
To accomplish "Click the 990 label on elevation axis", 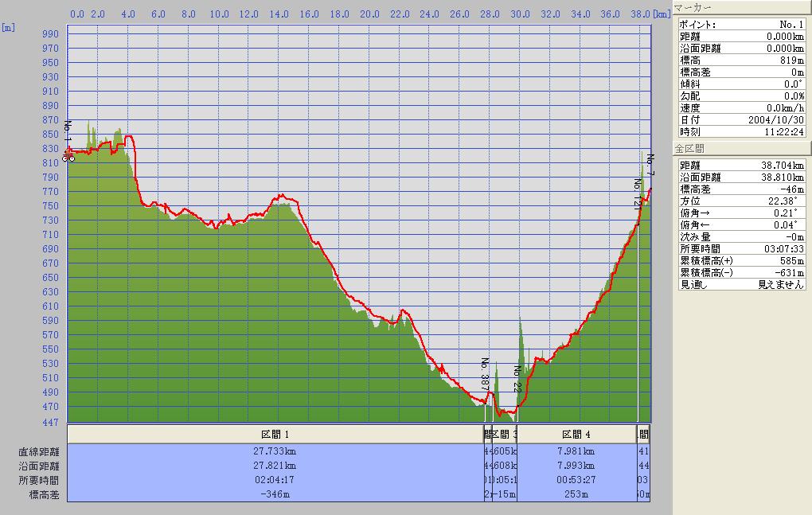I will tap(50, 33).
